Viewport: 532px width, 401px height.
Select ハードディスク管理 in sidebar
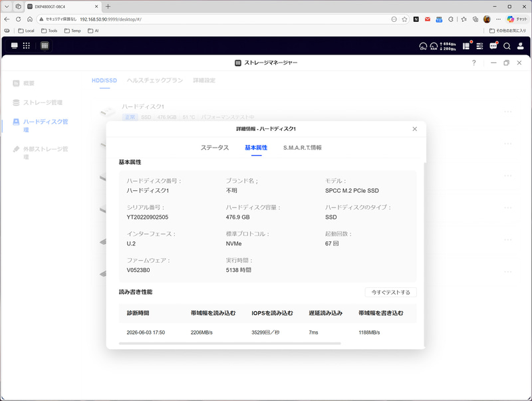(x=41, y=126)
